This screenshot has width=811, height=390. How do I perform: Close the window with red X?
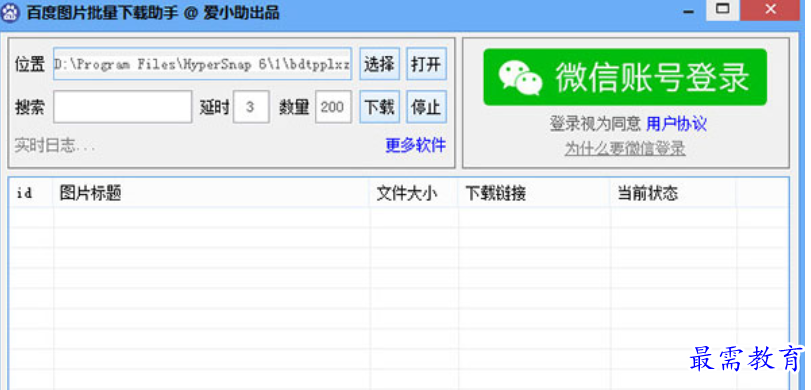click(771, 9)
